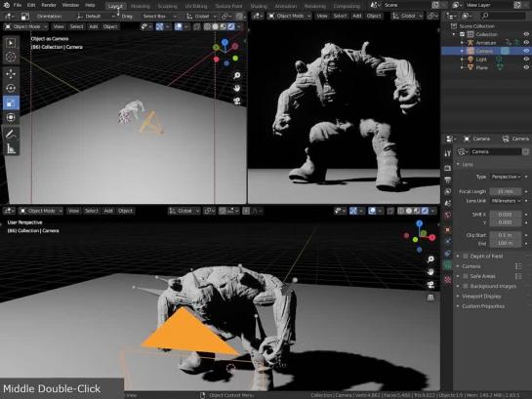This screenshot has height=399, width=532.
Task: Open Select menu in bottom viewport header
Action: (91, 211)
